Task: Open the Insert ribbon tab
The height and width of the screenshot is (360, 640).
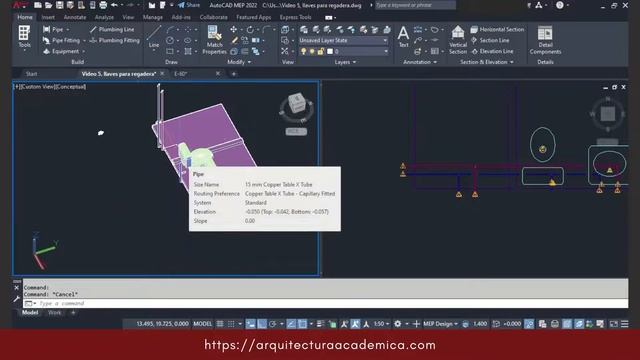Action: [x=48, y=17]
